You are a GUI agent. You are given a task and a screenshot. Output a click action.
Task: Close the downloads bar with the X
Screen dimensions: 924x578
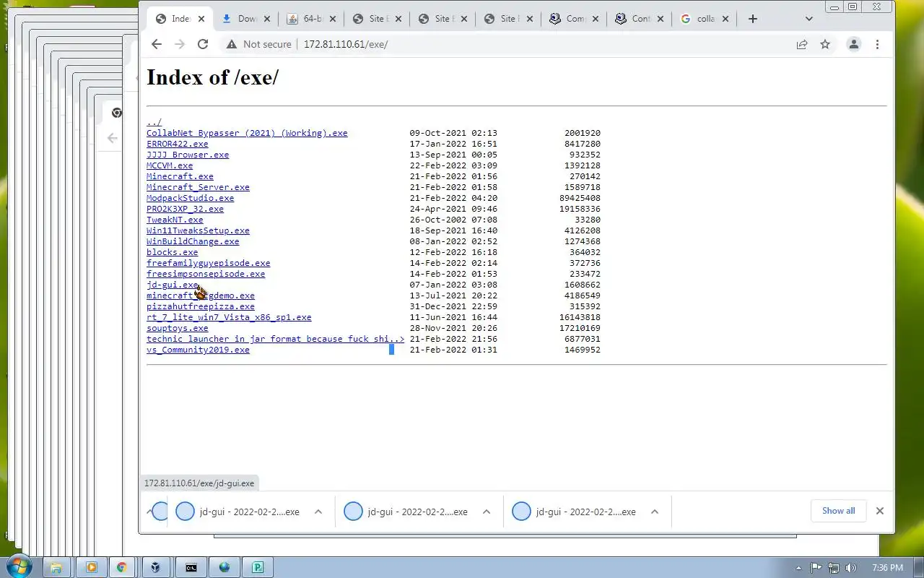coord(879,511)
